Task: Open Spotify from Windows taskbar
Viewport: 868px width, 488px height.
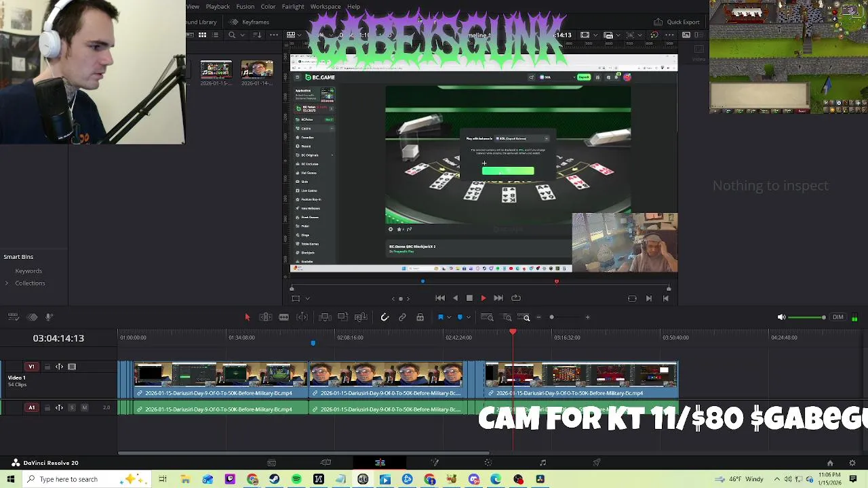Action: [x=296, y=479]
